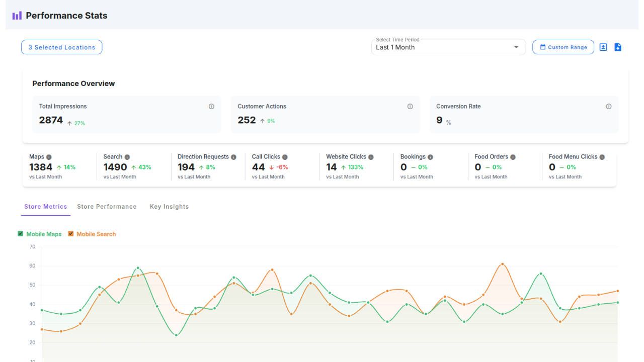Viewport: 644px width, 362px height.
Task: Click the info icon next to Call Clicks
Action: point(284,156)
